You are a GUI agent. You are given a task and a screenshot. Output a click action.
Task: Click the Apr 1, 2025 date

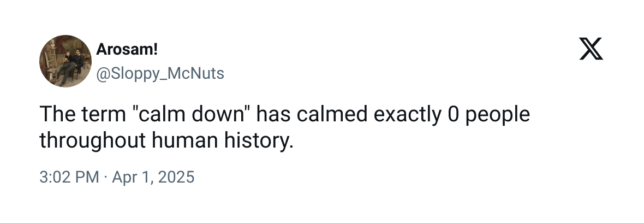(x=153, y=178)
